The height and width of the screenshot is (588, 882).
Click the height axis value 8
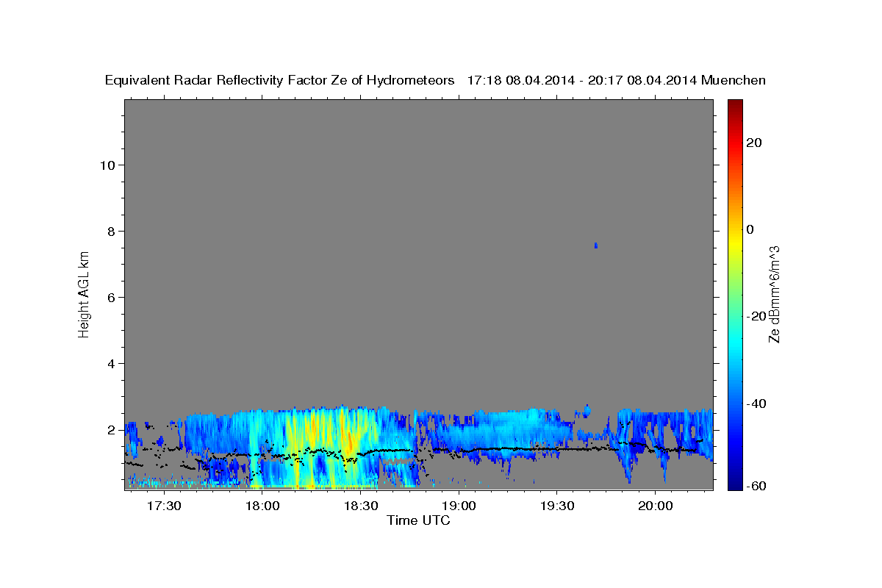110,231
